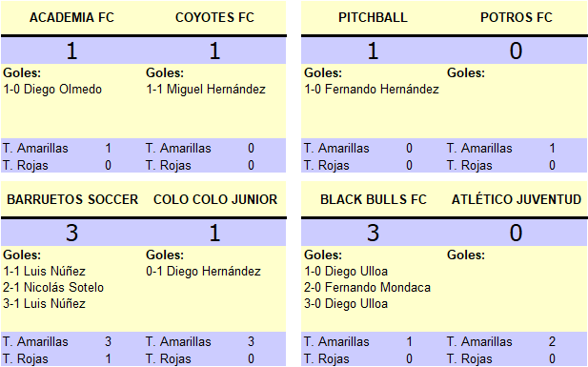Click the POTROS FC team name cell
Screen dimensions: 588x367
point(516,17)
